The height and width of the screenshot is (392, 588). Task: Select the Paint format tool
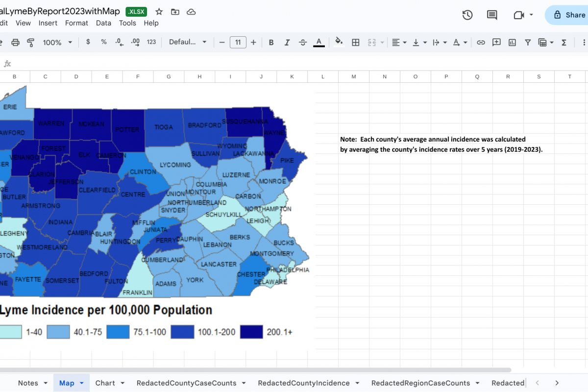pos(30,43)
